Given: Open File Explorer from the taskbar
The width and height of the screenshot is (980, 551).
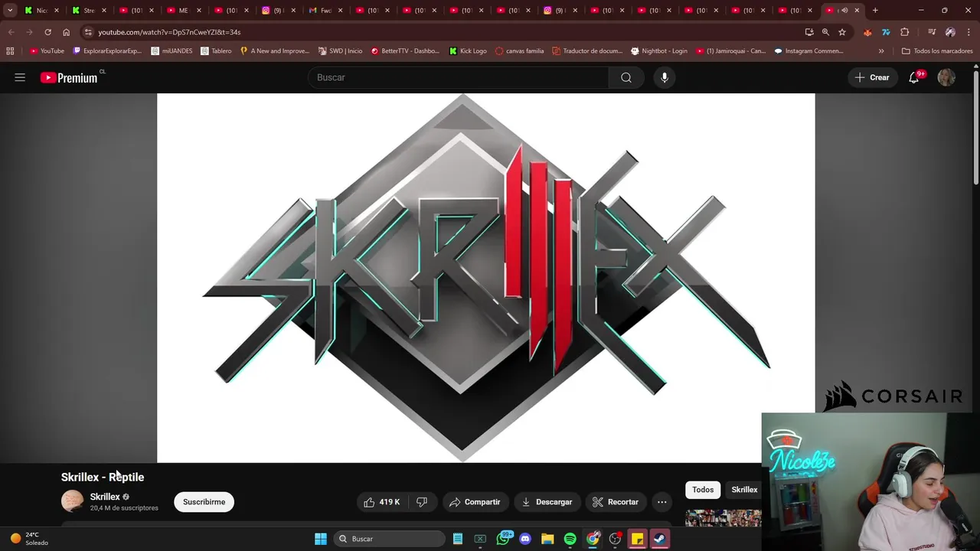Looking at the screenshot, I should pyautogui.click(x=547, y=539).
